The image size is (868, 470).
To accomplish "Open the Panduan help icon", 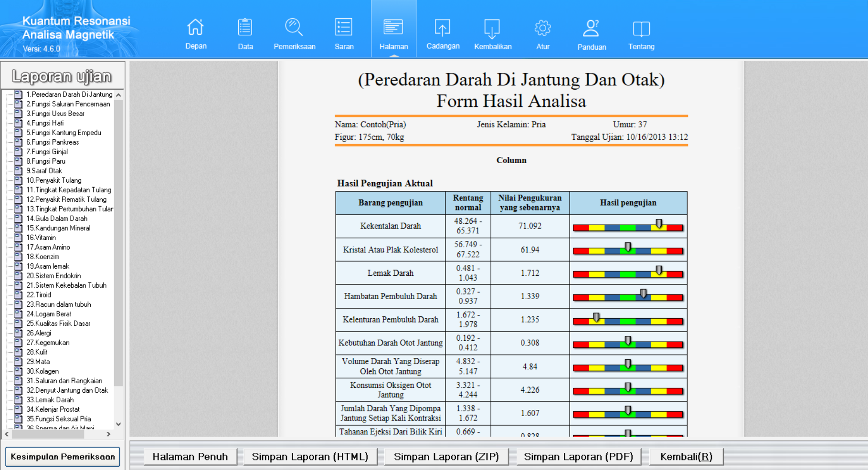I will pos(592,29).
